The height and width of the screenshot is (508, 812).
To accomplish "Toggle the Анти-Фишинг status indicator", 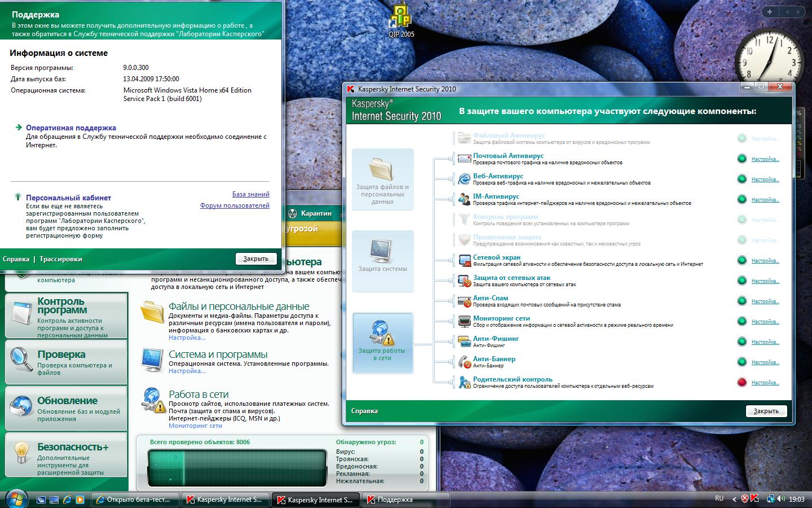I will click(x=742, y=341).
